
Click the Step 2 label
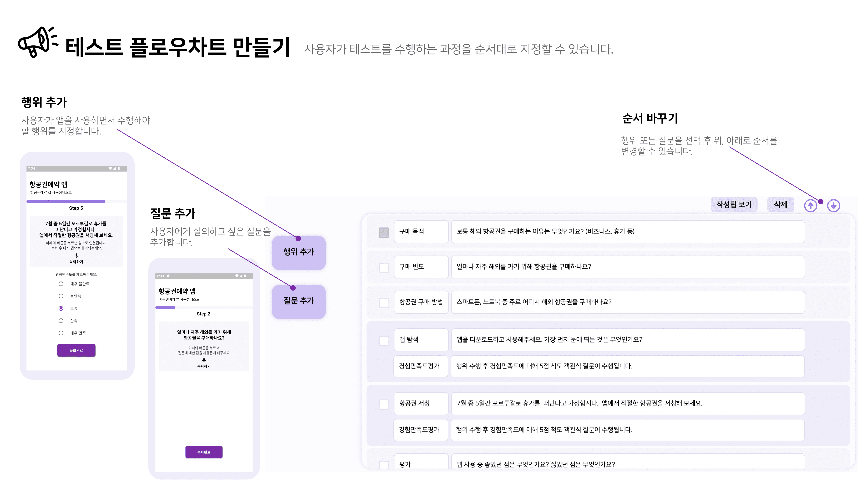click(204, 314)
